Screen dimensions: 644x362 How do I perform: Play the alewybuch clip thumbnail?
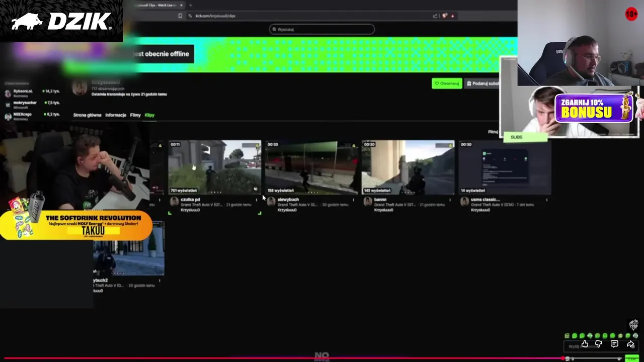click(x=311, y=167)
